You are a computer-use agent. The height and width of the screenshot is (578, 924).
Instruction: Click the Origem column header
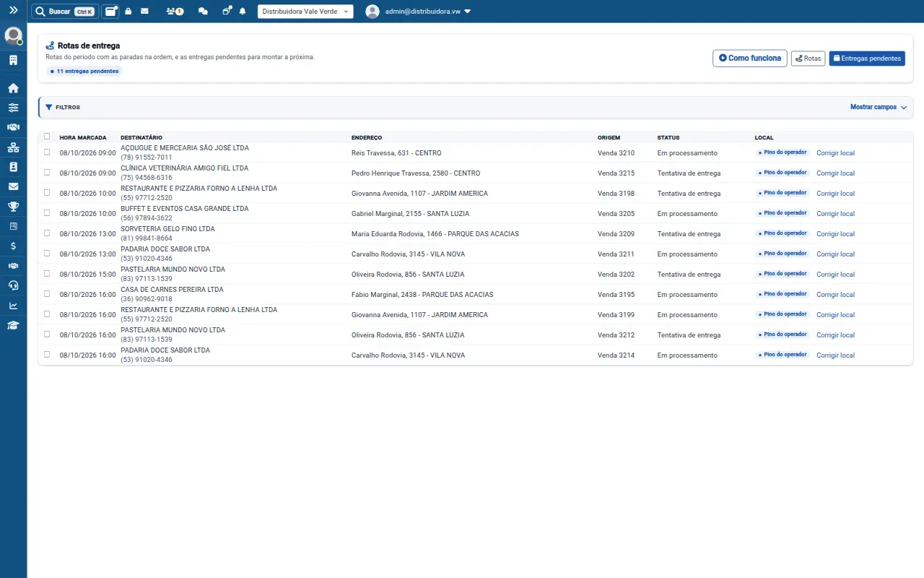[609, 137]
